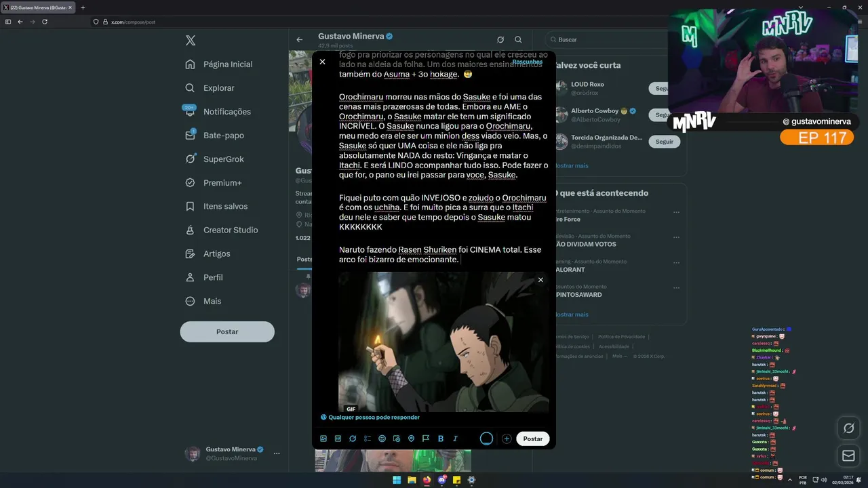Open the emoji picker
This screenshot has height=488, width=868.
(382, 439)
